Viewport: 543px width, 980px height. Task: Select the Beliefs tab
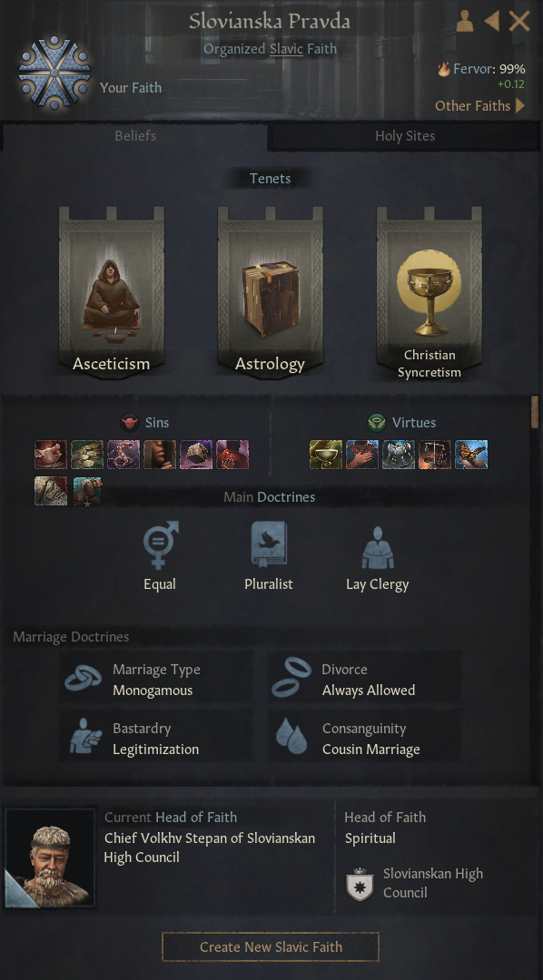135,135
